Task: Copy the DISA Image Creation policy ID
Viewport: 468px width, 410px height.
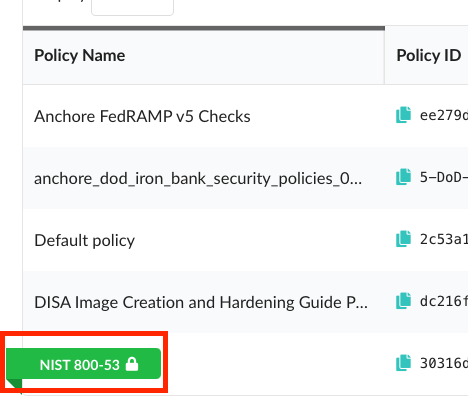Action: [403, 301]
